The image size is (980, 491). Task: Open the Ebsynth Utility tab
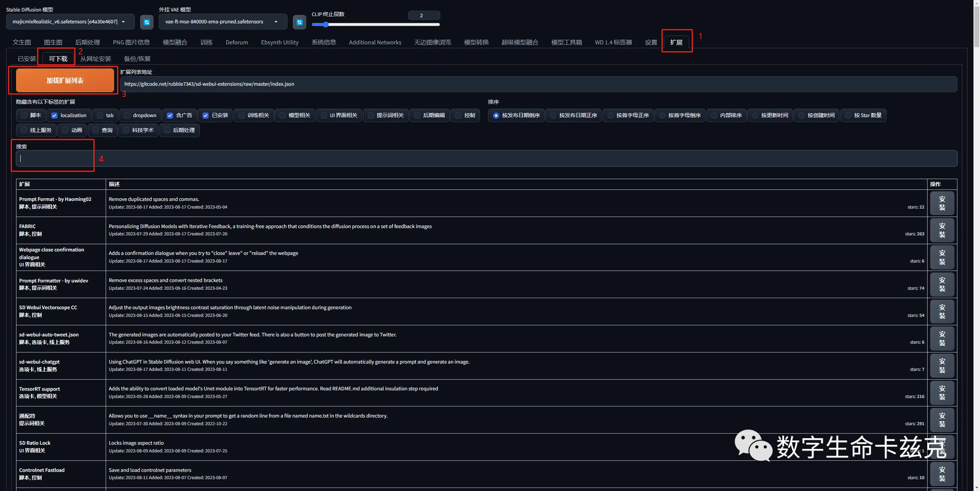(280, 42)
